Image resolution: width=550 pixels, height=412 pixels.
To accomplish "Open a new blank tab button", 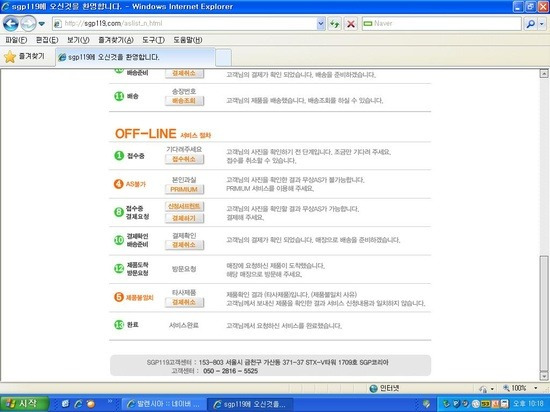I will [223, 58].
